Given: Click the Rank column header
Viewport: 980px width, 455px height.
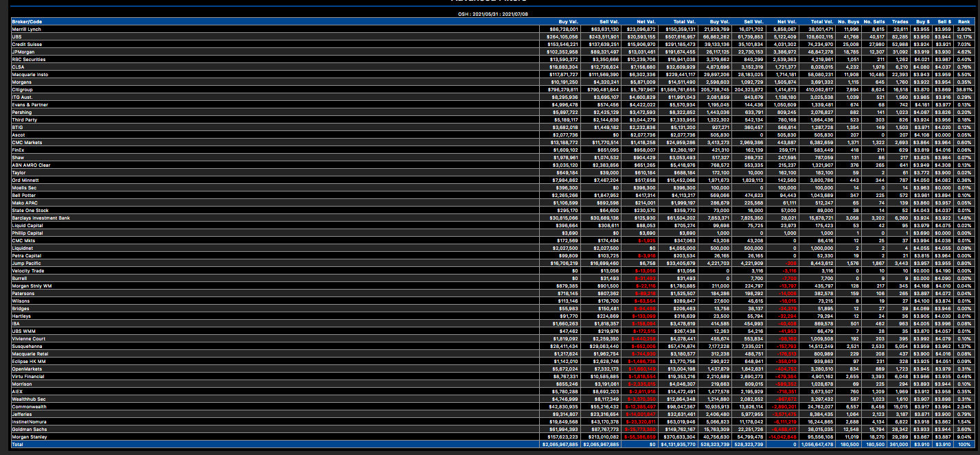Looking at the screenshot, I should [x=964, y=22].
